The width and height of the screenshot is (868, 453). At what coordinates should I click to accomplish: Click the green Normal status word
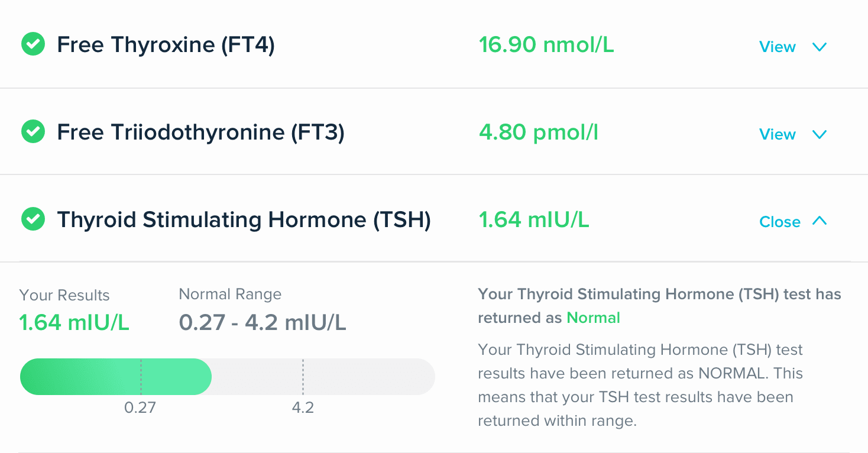pyautogui.click(x=593, y=318)
